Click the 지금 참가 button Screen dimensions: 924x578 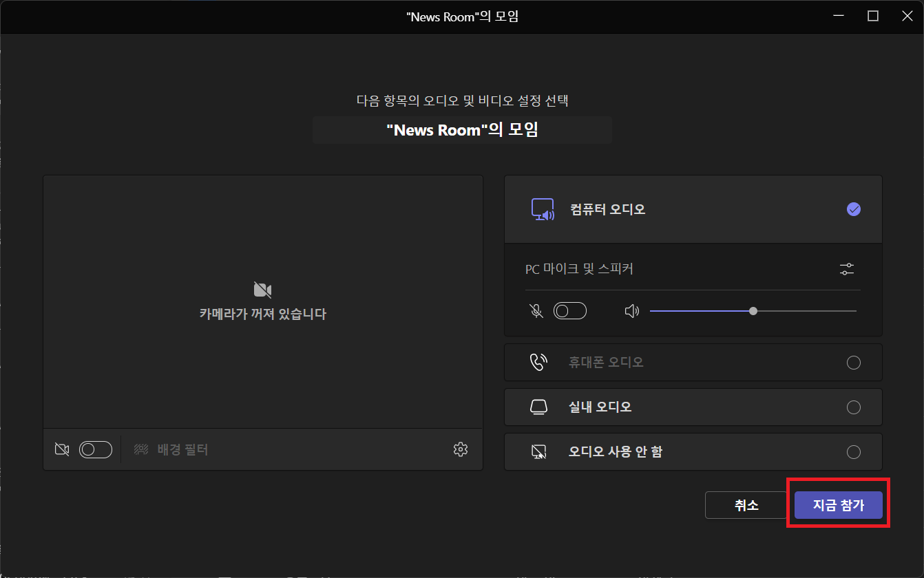tap(839, 505)
